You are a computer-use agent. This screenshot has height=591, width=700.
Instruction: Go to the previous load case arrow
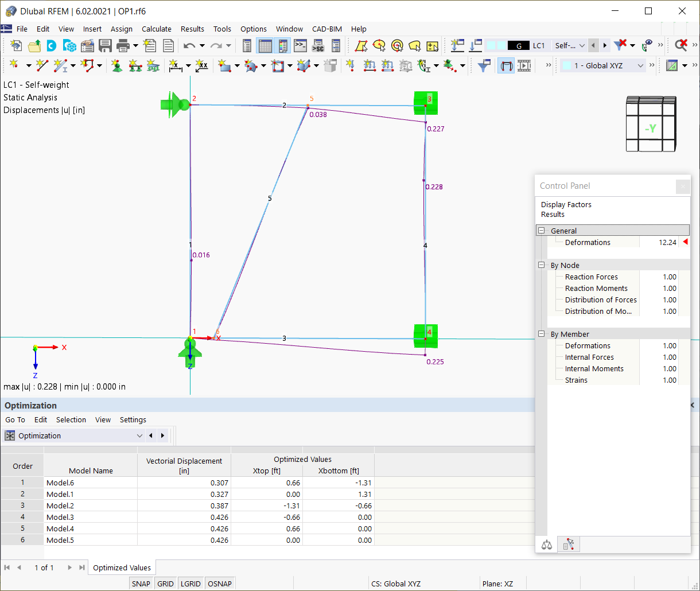[594, 46]
